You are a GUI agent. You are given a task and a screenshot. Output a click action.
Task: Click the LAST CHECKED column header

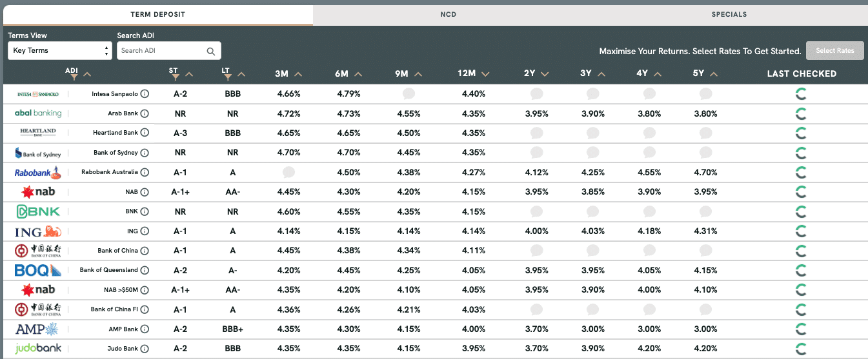802,73
